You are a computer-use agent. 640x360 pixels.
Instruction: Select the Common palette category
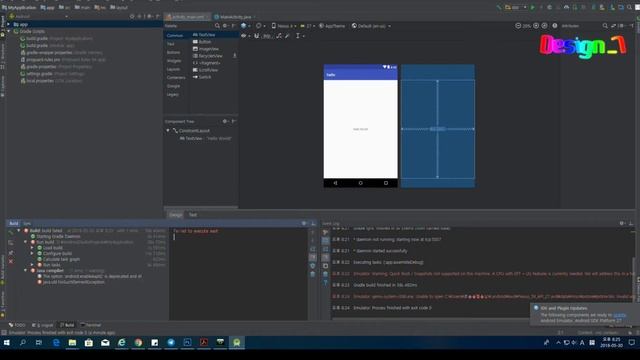click(x=175, y=36)
